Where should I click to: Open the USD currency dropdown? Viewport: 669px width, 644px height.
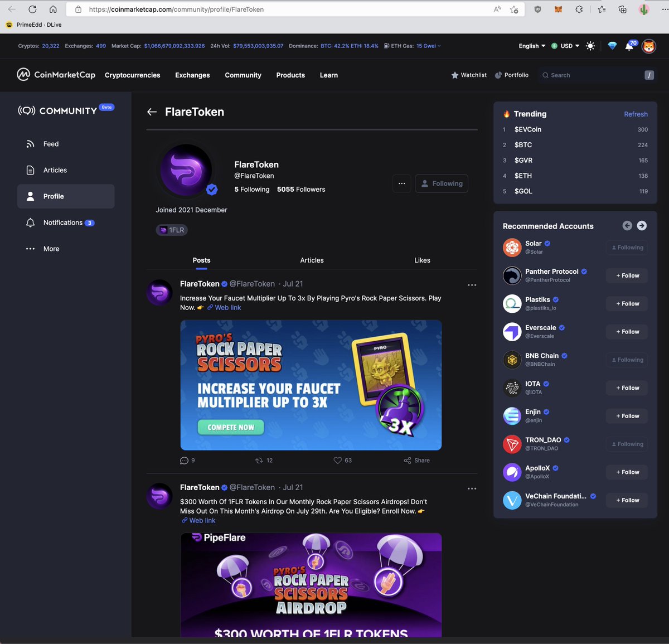[x=565, y=46]
